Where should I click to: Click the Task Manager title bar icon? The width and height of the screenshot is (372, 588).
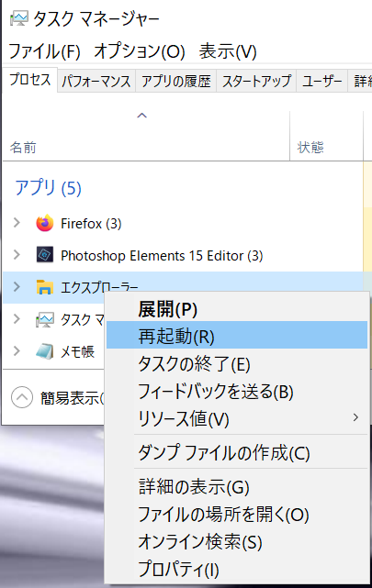19,18
